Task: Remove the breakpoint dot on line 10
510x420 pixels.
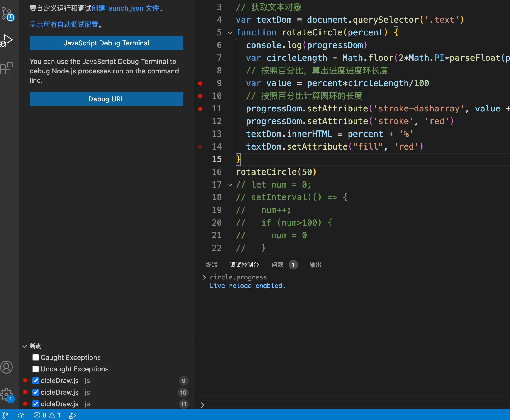Action: pos(200,96)
